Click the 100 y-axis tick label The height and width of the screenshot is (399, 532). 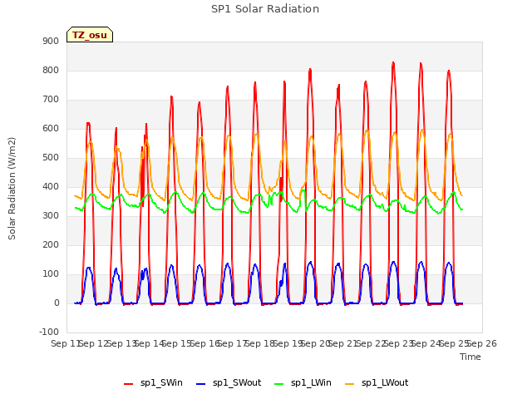(51, 274)
